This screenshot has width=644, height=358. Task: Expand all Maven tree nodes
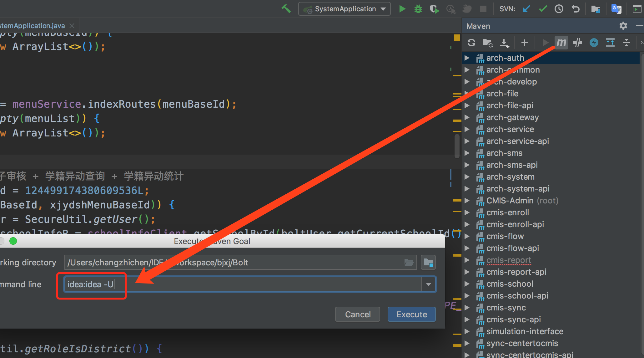tap(610, 42)
